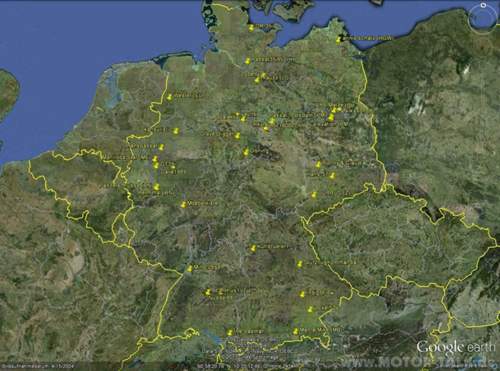Select the southeastern pushpin near the Austrian border at Rosenheim
This screenshot has width=500, height=371.
(x=295, y=331)
